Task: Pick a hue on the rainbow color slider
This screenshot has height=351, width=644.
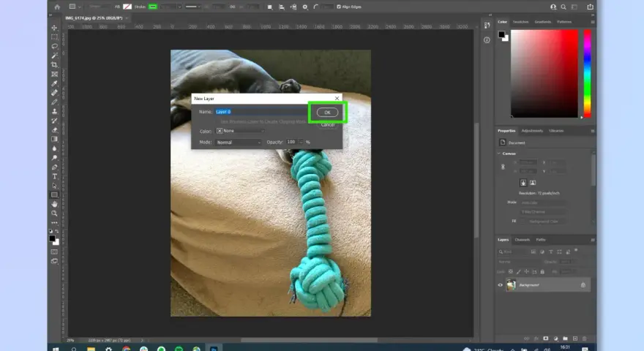Action: 588,73
